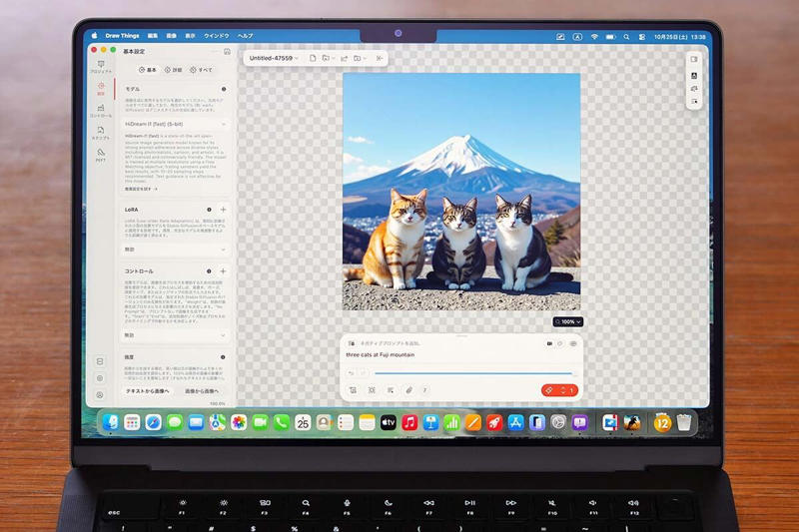The image size is (799, 532).
Task: Click the list-style icon in prompt bottom row
Action: point(391,390)
